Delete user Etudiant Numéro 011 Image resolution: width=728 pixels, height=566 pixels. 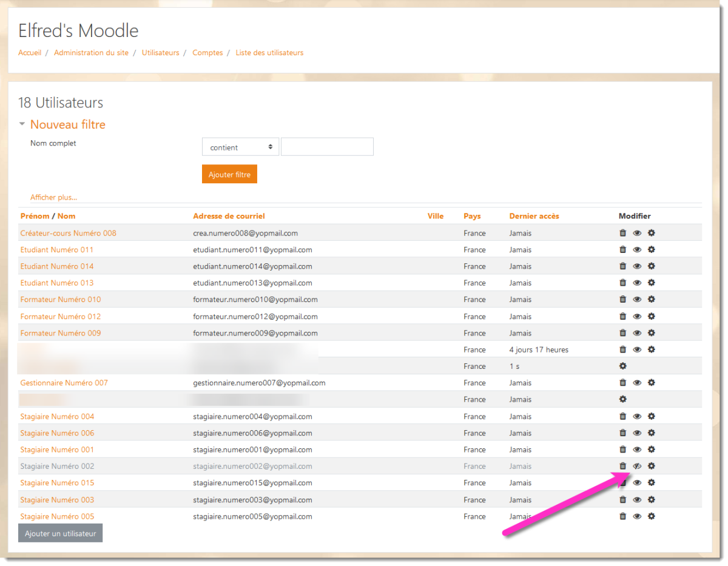622,249
